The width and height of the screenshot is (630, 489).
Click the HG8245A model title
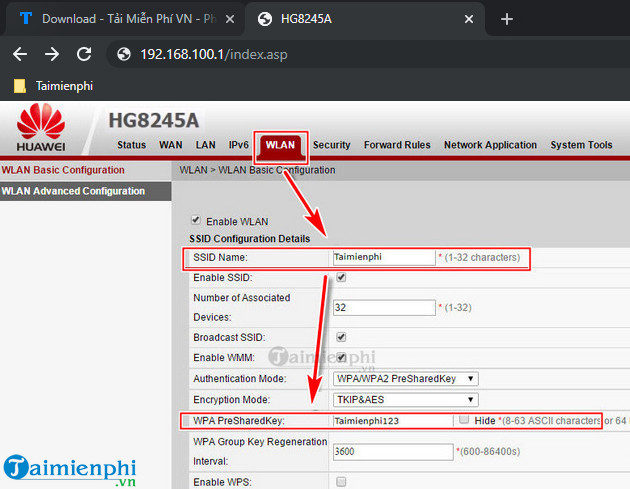(153, 120)
